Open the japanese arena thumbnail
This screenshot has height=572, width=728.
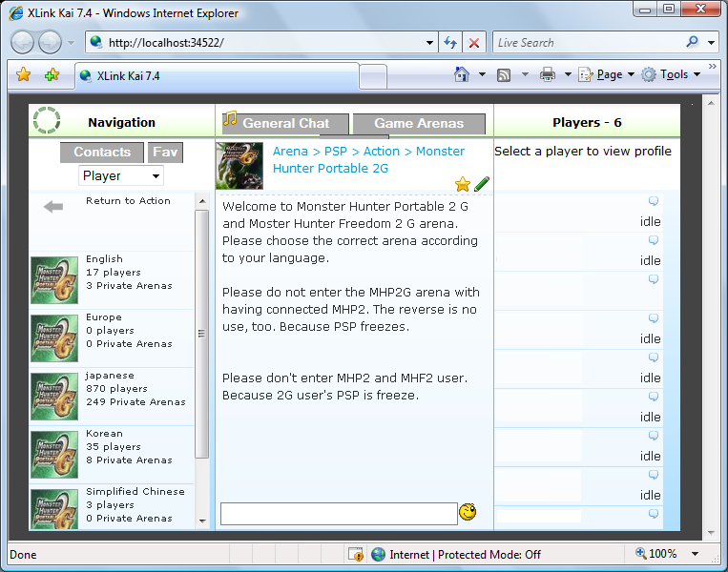(x=54, y=397)
